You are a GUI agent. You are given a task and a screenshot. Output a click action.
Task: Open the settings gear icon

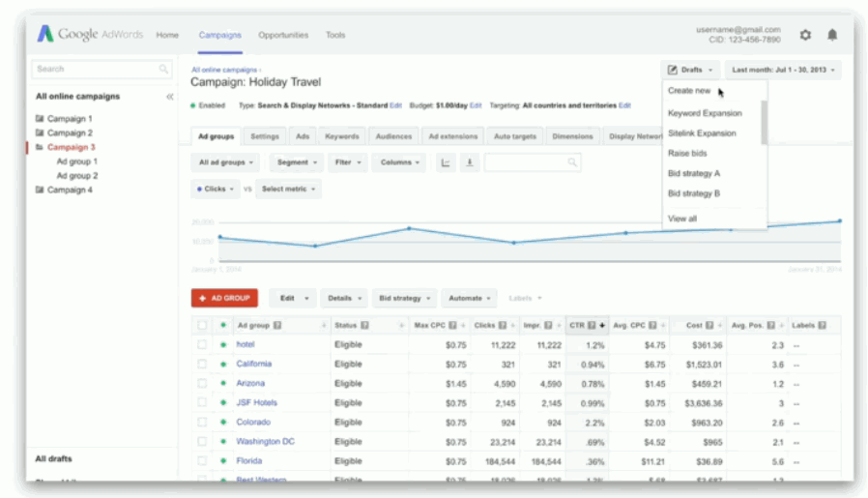click(x=805, y=35)
